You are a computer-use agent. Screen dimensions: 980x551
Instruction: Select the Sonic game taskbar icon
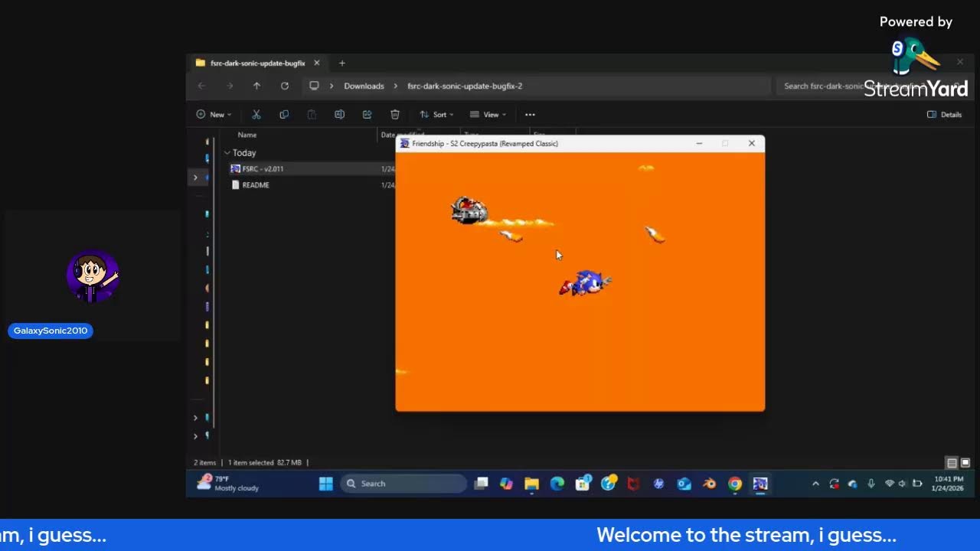coord(760,484)
